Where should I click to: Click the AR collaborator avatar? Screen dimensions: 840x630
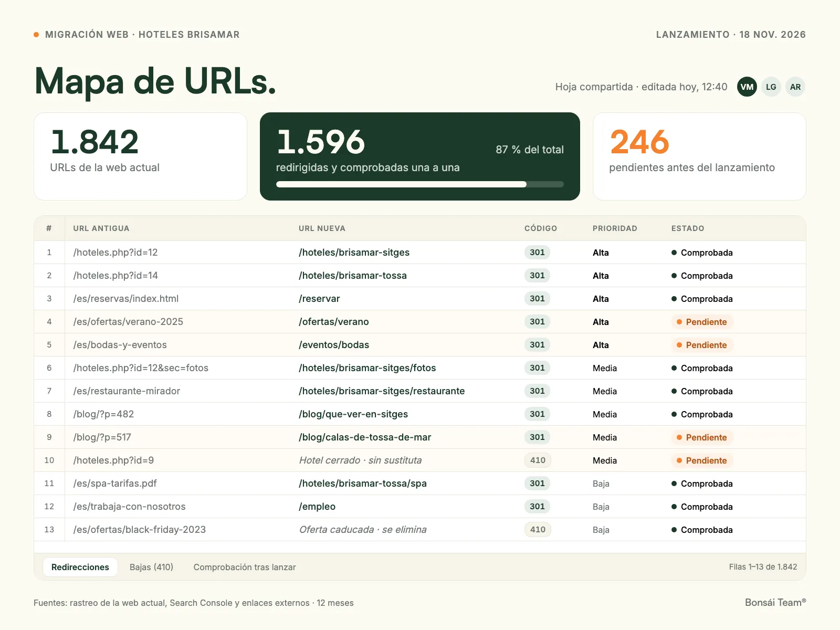[x=795, y=87]
